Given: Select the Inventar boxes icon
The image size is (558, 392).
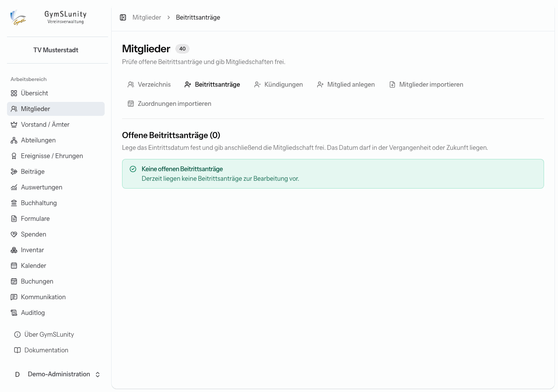Looking at the screenshot, I should [14, 250].
